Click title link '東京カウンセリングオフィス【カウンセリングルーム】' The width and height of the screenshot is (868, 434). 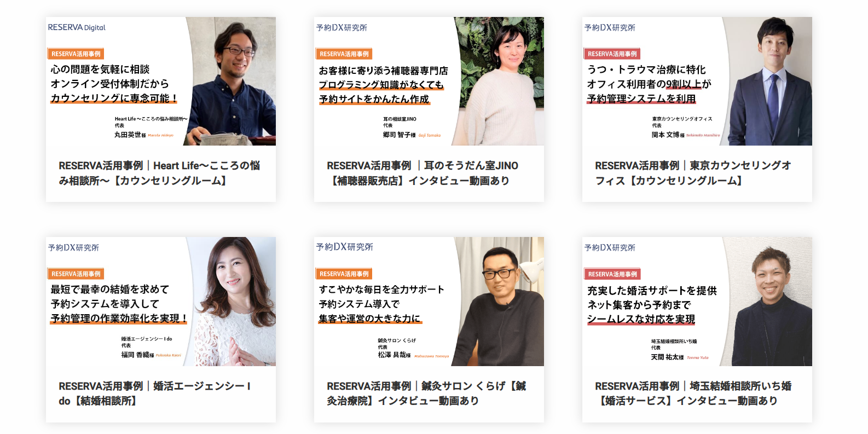pyautogui.click(x=693, y=173)
